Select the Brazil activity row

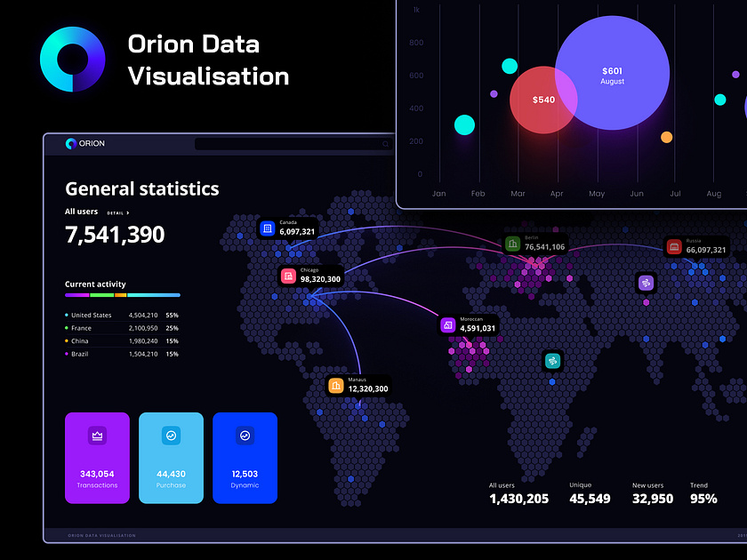point(122,354)
